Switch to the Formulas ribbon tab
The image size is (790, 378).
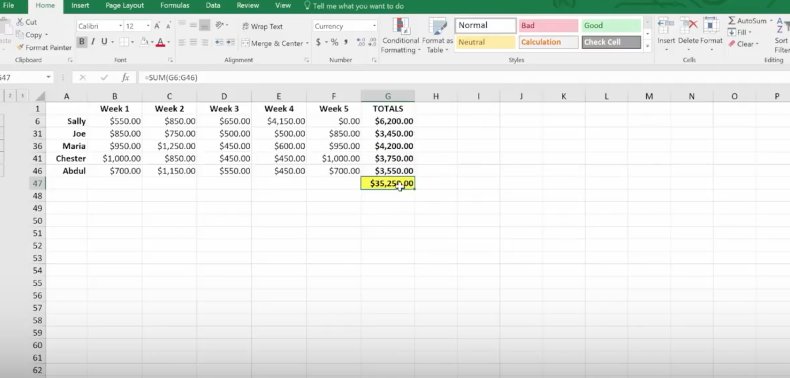pos(175,6)
